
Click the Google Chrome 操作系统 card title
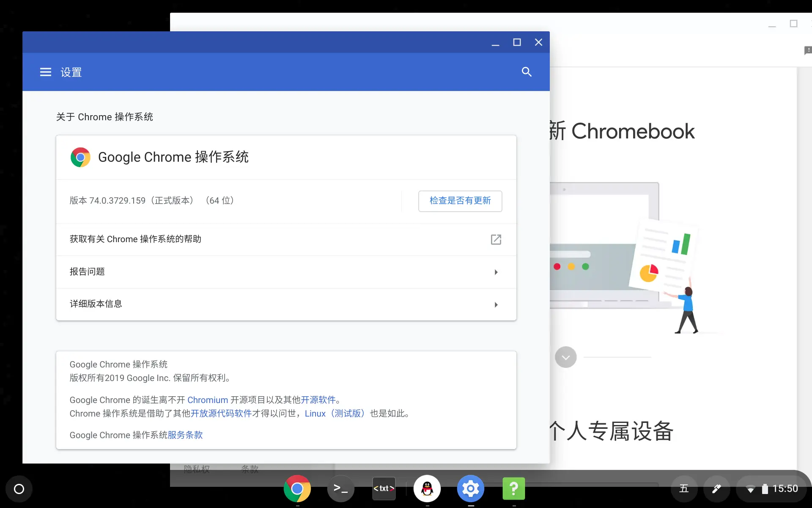[x=173, y=157]
